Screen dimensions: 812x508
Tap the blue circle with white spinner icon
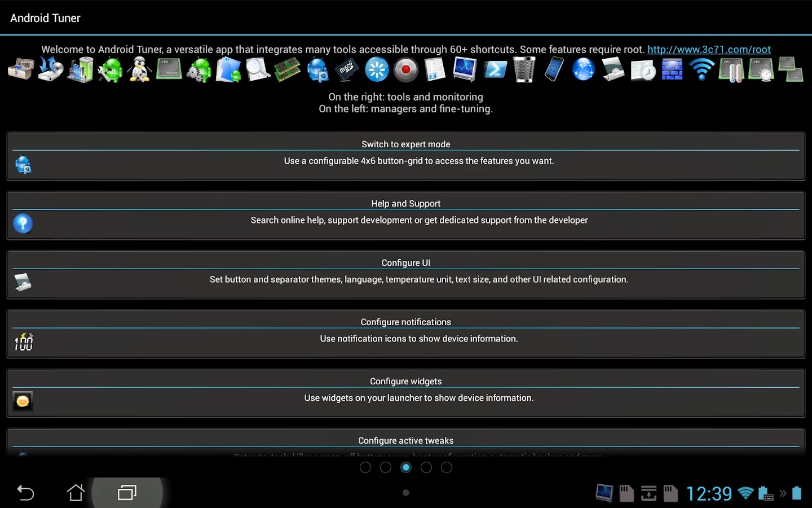[x=377, y=70]
